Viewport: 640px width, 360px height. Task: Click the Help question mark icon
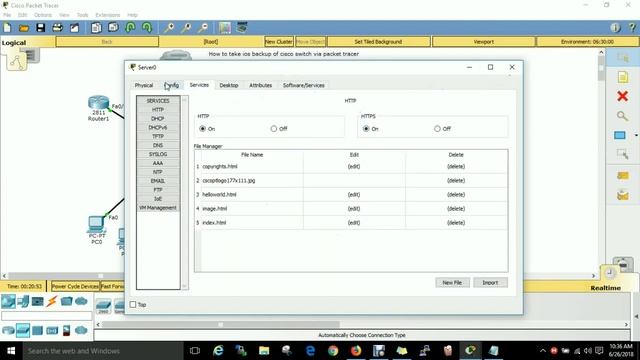[632, 28]
